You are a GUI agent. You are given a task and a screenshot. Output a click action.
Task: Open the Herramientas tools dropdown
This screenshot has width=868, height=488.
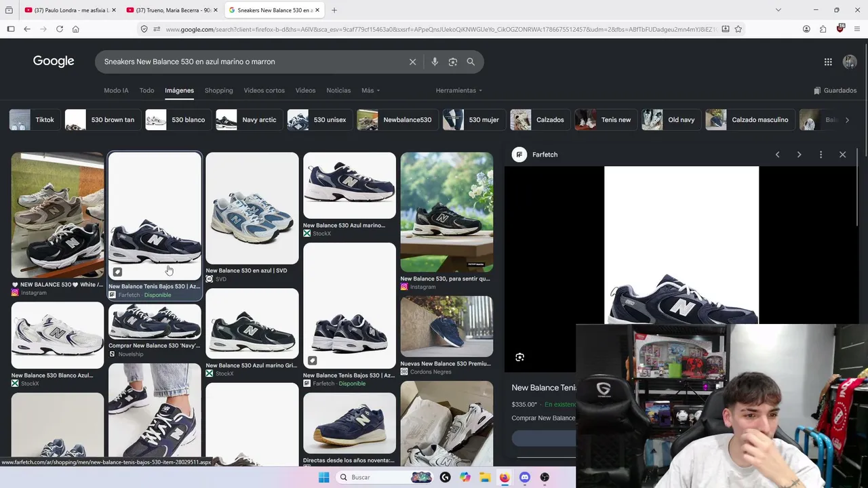pos(459,90)
